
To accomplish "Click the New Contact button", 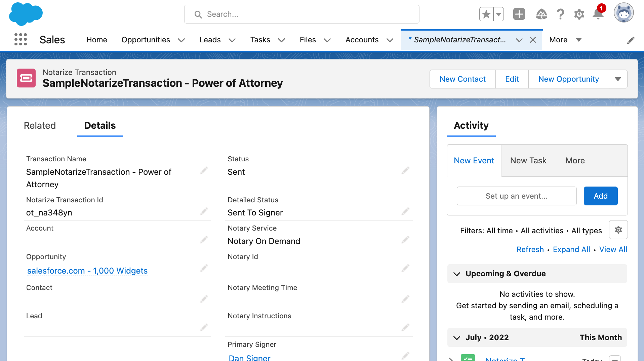I will pyautogui.click(x=462, y=79).
